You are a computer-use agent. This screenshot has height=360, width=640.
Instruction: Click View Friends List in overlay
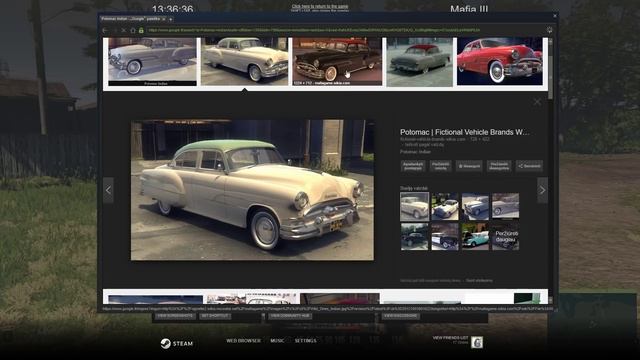pos(450,338)
